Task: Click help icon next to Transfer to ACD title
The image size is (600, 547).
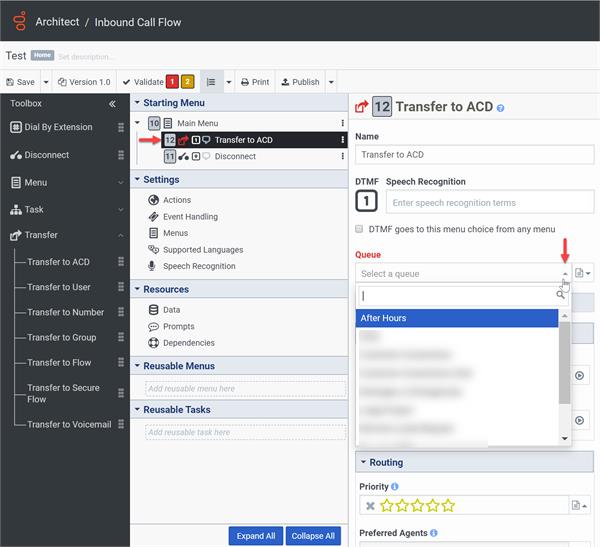Action: pos(500,108)
